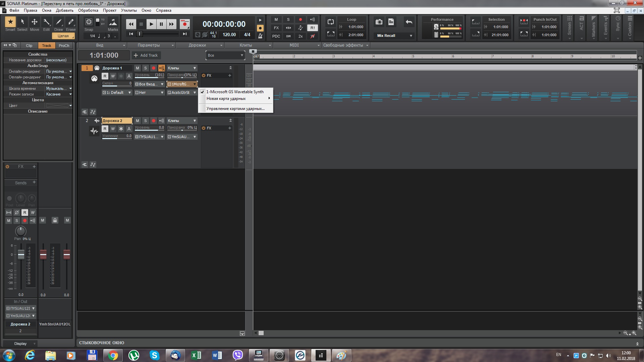Toggle the Loop on/off icon
The width and height of the screenshot is (644, 362).
(x=331, y=22)
